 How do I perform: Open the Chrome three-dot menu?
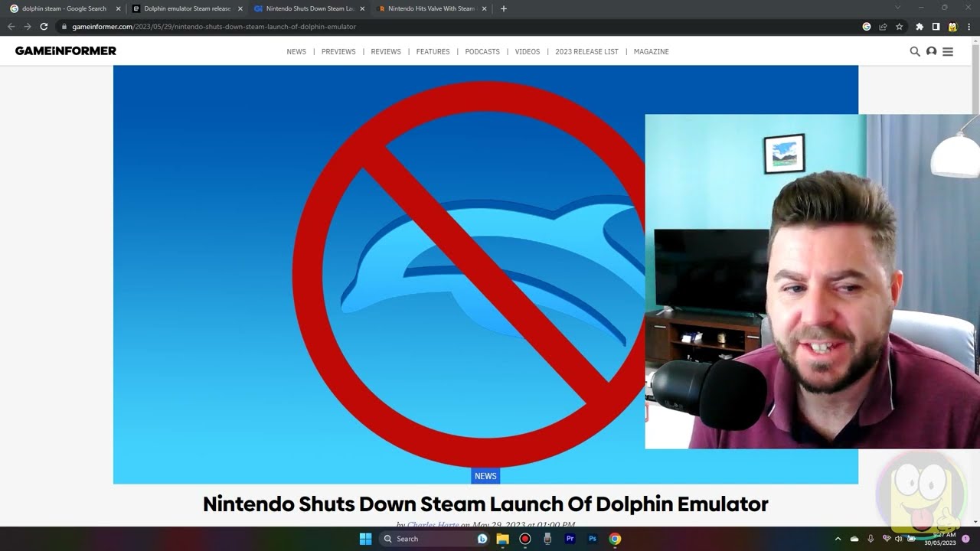tap(969, 26)
